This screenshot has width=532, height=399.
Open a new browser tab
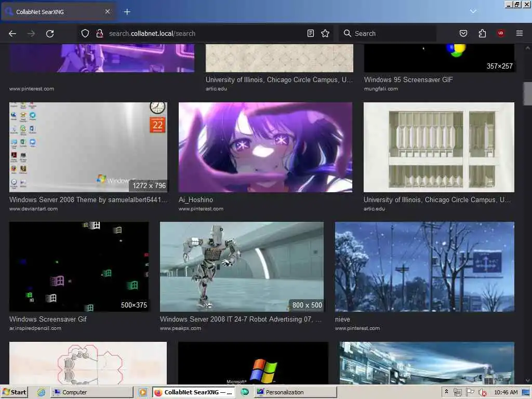click(127, 12)
